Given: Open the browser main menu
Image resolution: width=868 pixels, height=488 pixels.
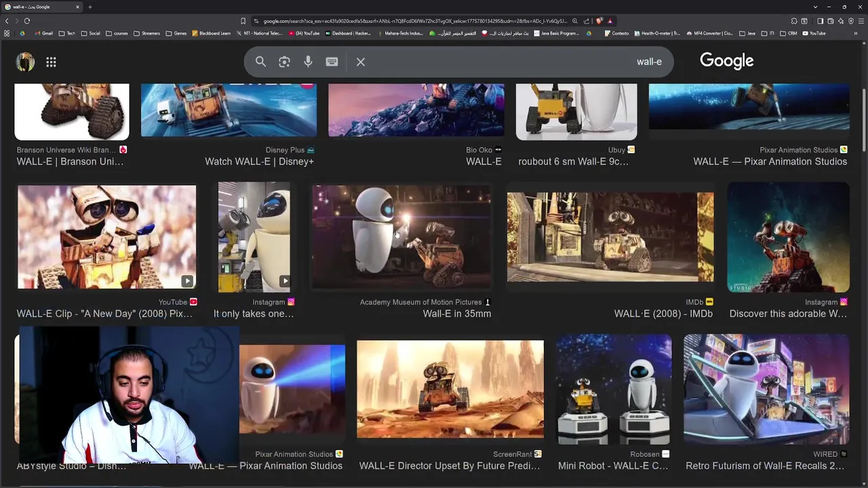Looking at the screenshot, I should click(x=861, y=21).
